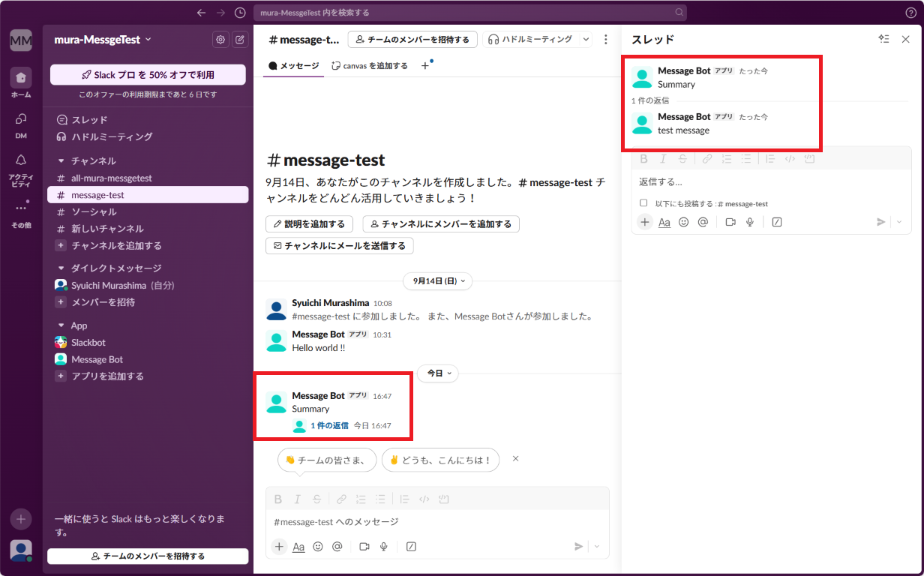
Task: Collapse the Channels section in sidebar
Action: (61, 161)
